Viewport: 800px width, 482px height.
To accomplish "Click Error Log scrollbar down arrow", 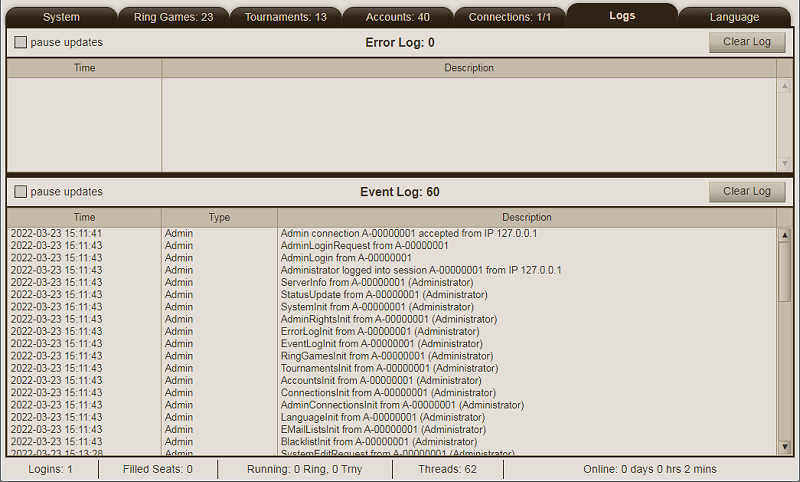I will 784,163.
